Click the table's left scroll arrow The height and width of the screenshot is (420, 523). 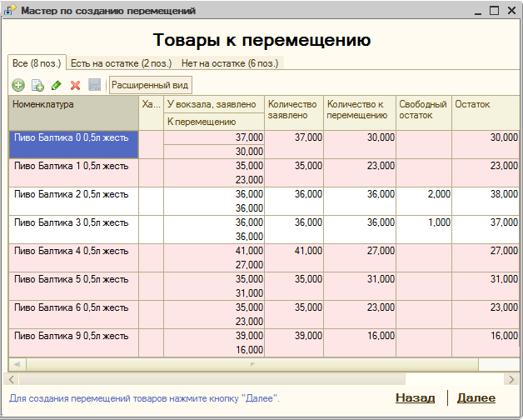17,364
